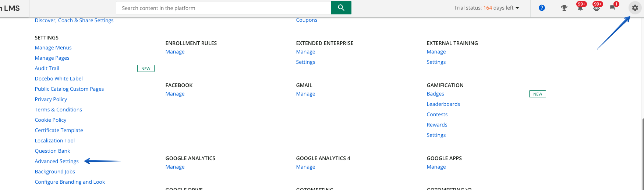644x190 pixels.
Task: Click the robot assistant icon
Action: [596, 8]
